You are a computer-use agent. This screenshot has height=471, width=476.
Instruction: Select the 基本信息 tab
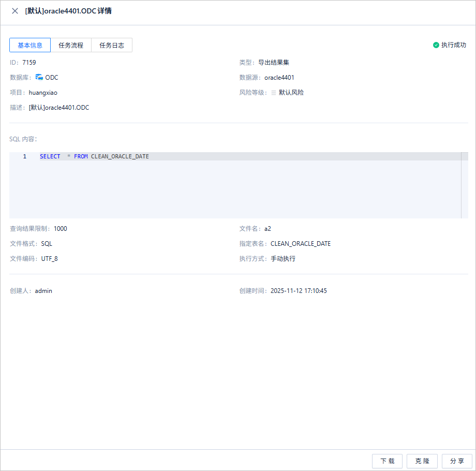click(x=30, y=45)
